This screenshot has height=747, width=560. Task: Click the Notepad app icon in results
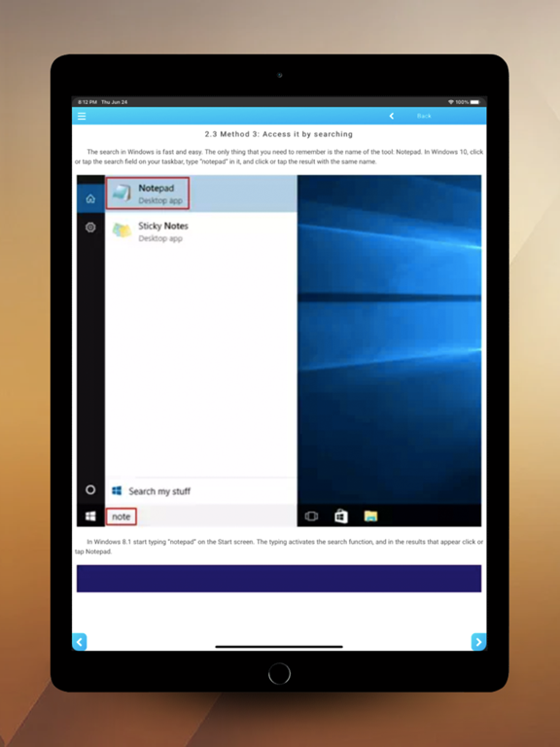[x=122, y=194]
